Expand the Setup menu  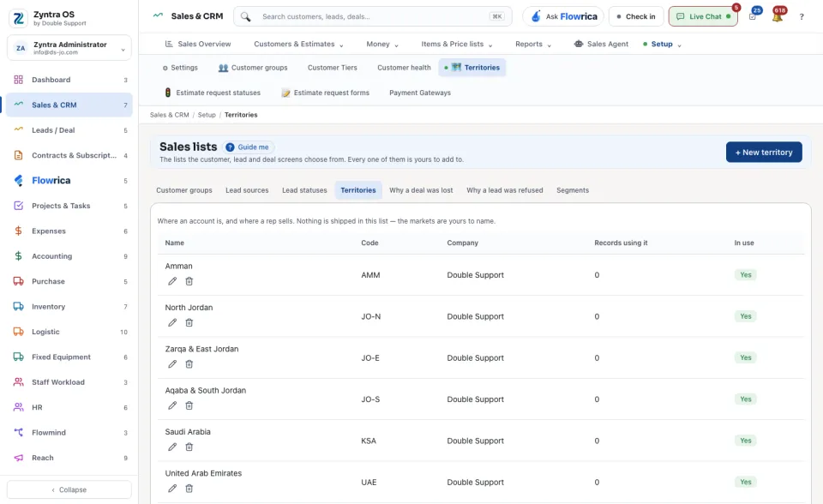[662, 44]
